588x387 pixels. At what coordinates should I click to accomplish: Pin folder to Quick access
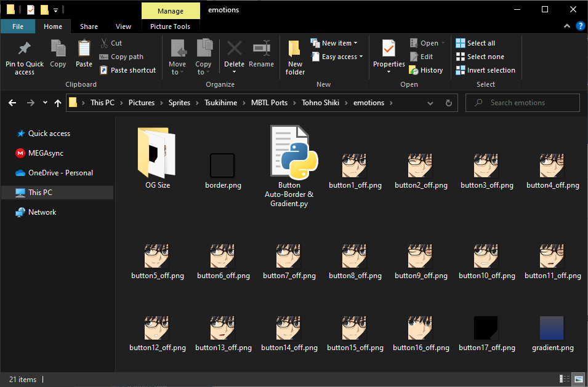25,58
